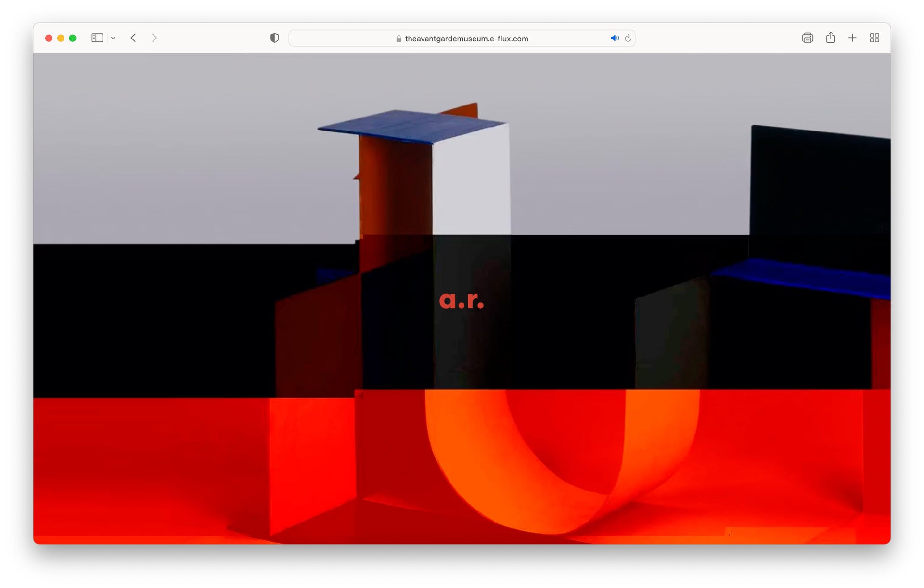Open the Share menu
The image size is (924, 588).
pyautogui.click(x=830, y=38)
